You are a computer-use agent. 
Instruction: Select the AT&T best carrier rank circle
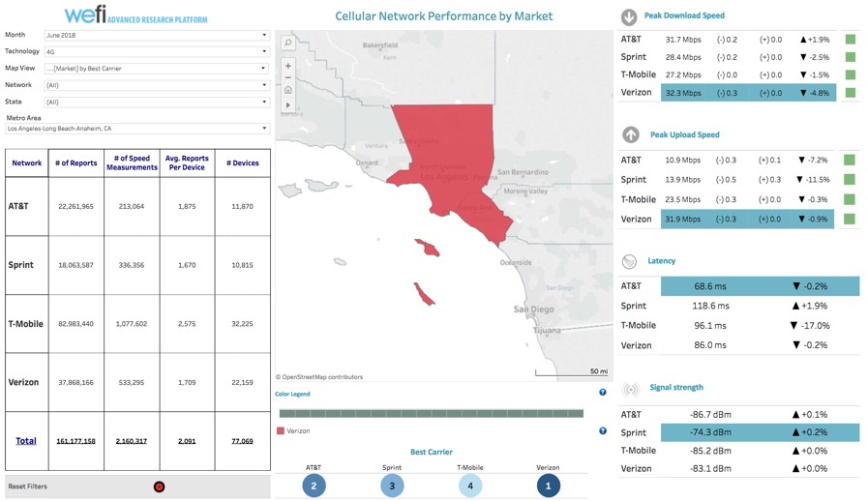(x=314, y=486)
